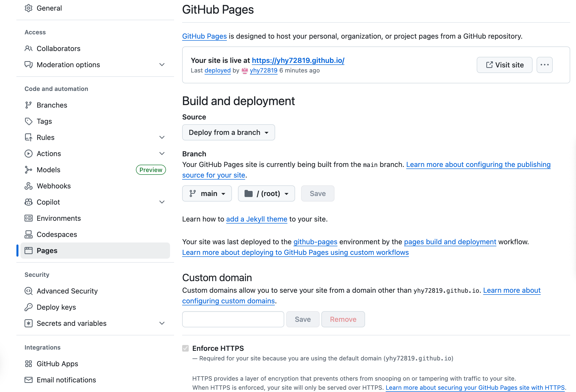Expand the Actions chevron
Image resolution: width=576 pixels, height=392 pixels.
pos(162,154)
